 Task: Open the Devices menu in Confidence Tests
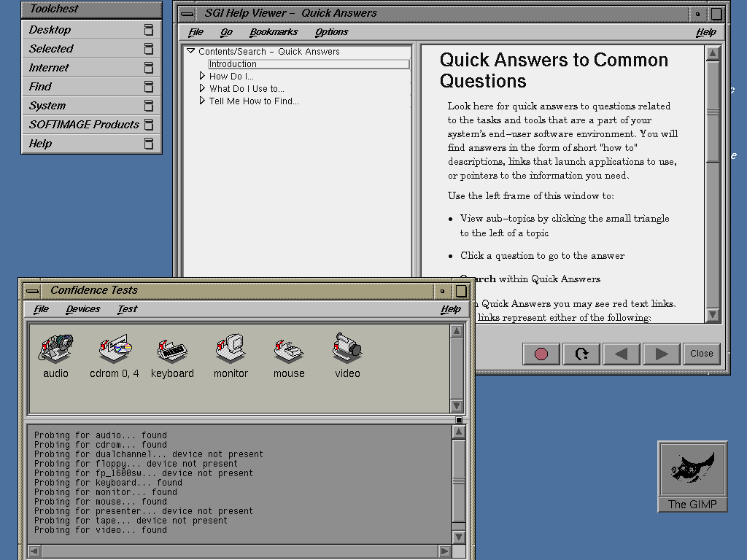tap(83, 309)
